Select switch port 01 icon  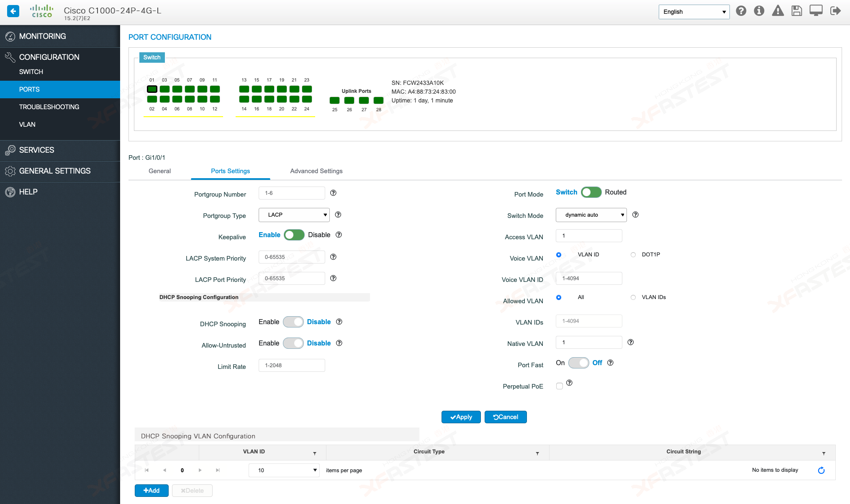(152, 89)
